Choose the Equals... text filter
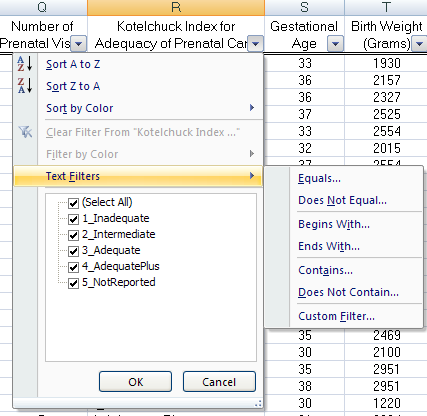Image resolution: width=427 pixels, height=416 pixels. point(319,179)
